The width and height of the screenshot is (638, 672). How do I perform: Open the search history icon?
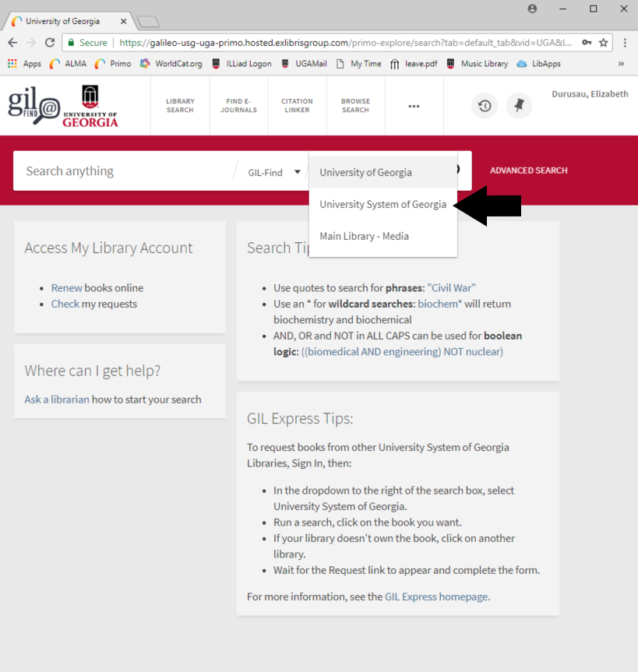485,106
